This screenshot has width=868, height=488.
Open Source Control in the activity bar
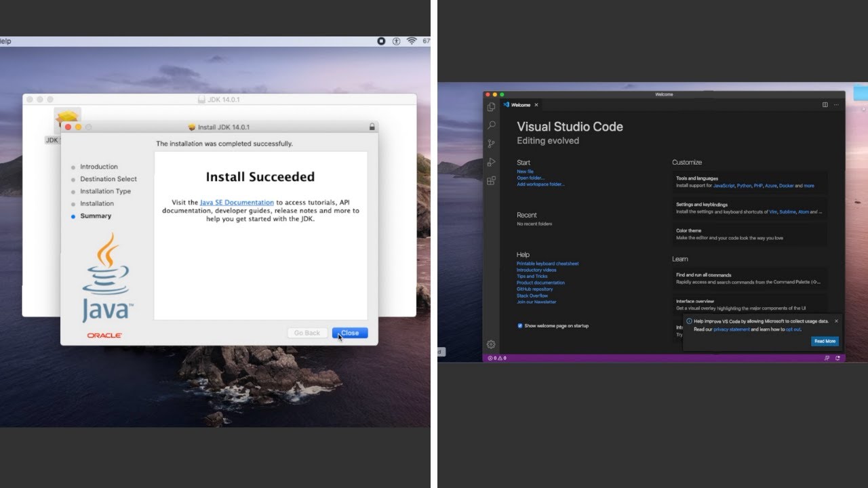click(x=491, y=144)
